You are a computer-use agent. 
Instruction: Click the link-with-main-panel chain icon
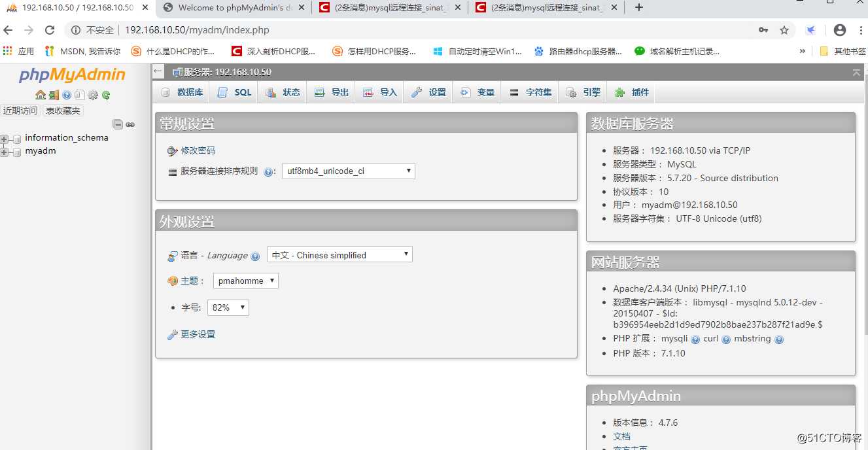click(x=130, y=124)
